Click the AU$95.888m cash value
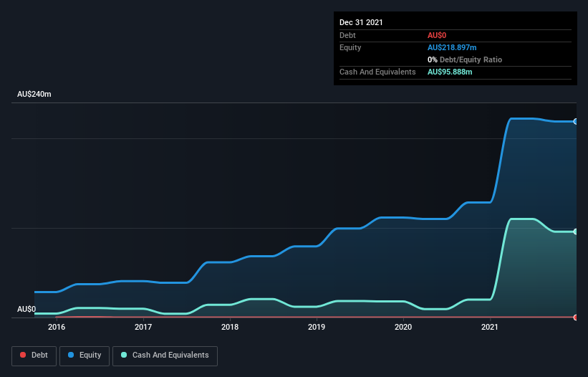The image size is (588, 377). tap(450, 72)
